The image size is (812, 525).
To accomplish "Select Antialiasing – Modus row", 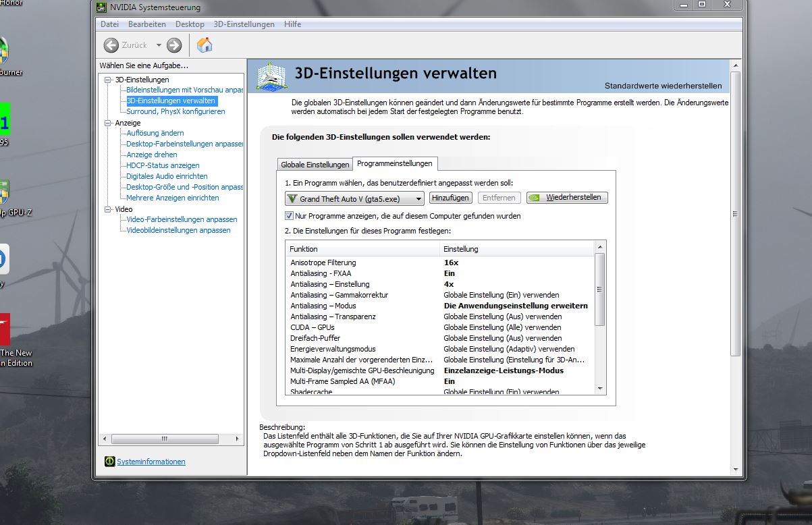I will pos(439,306).
